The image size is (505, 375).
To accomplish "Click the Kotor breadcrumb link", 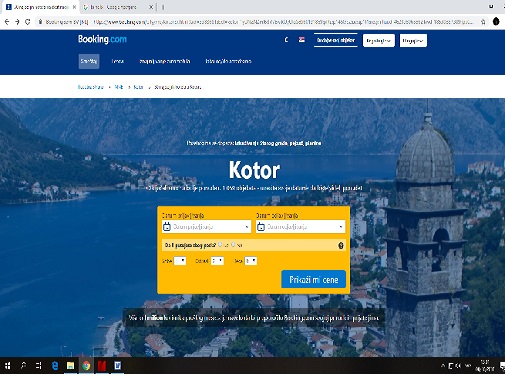I will pos(138,87).
